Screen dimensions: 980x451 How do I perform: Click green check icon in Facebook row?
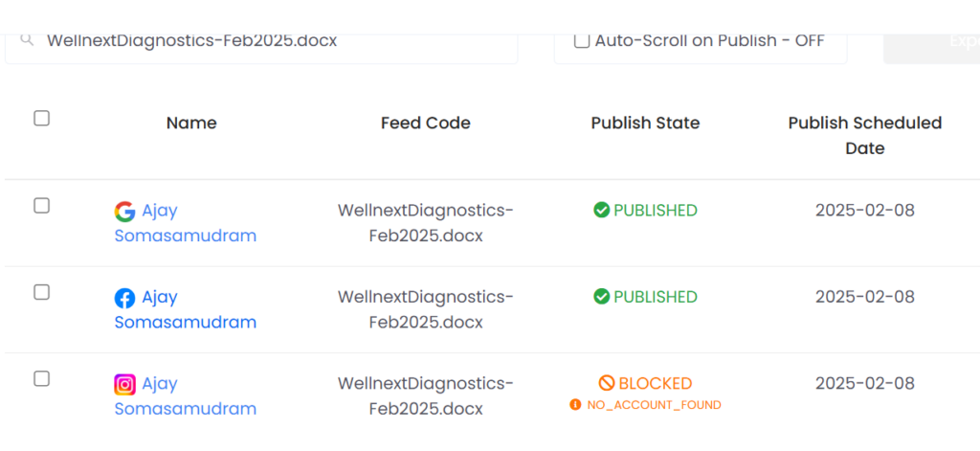click(x=602, y=297)
